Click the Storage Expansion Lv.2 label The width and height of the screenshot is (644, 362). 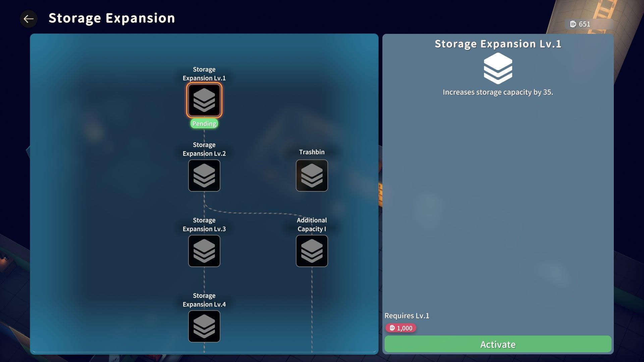pyautogui.click(x=204, y=149)
